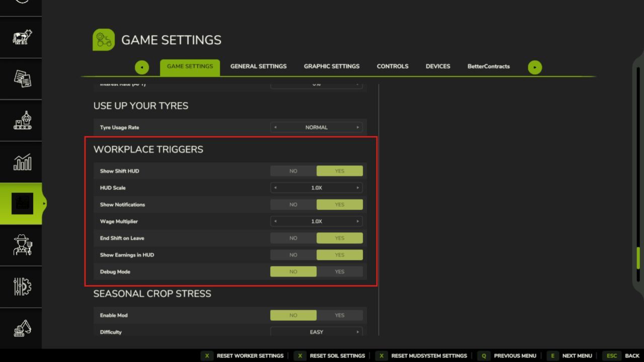Set End Shift on Leave to No
The image size is (644, 362).
(x=293, y=238)
